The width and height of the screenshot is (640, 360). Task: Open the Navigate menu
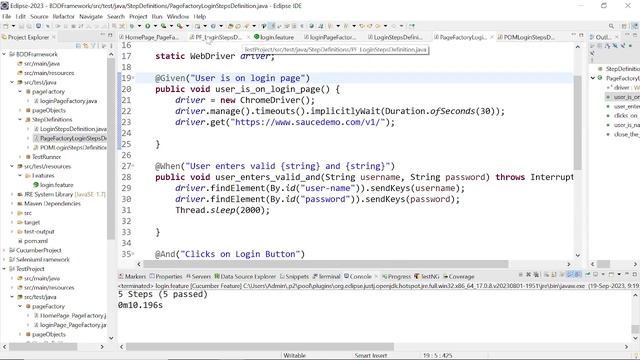pyautogui.click(x=91, y=16)
